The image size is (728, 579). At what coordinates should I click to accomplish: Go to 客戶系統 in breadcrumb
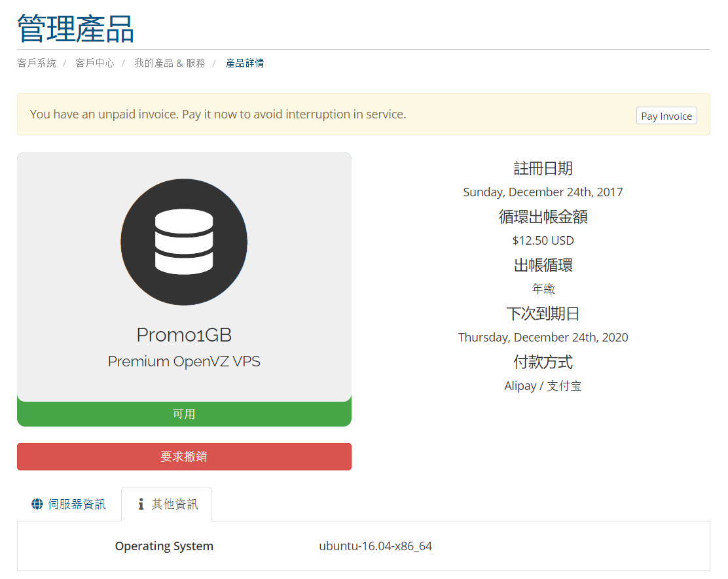(37, 63)
